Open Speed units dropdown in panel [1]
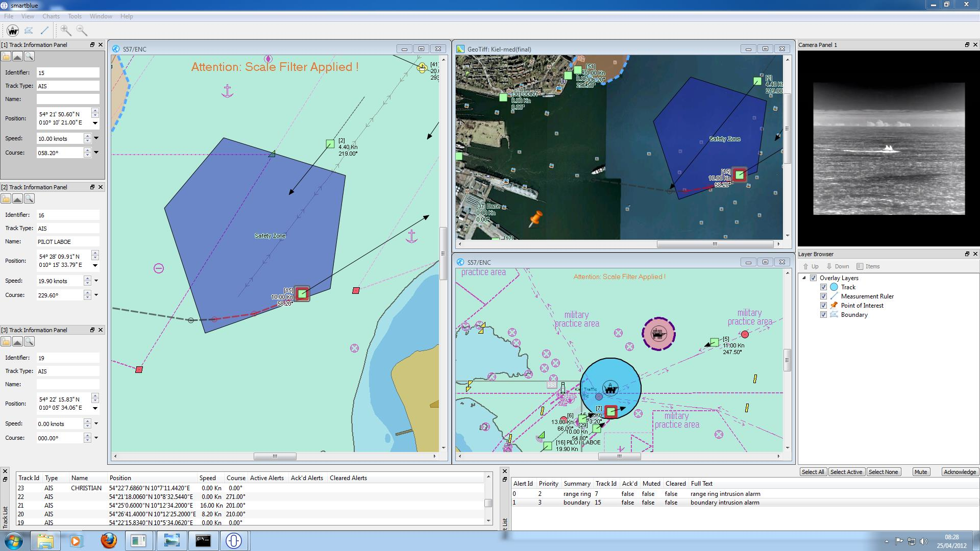Viewport: 980px width, 551px height. [x=96, y=138]
